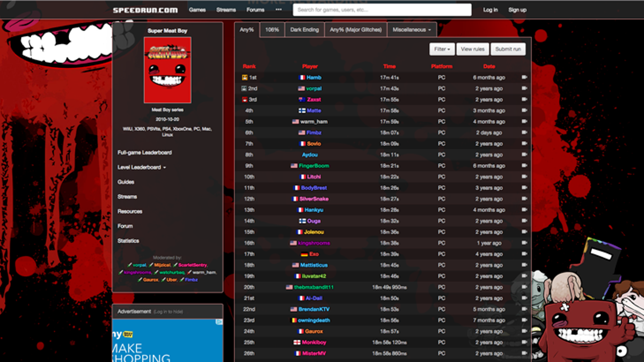644x362 pixels.
Task: Click the Submit run button
Action: [508, 49]
